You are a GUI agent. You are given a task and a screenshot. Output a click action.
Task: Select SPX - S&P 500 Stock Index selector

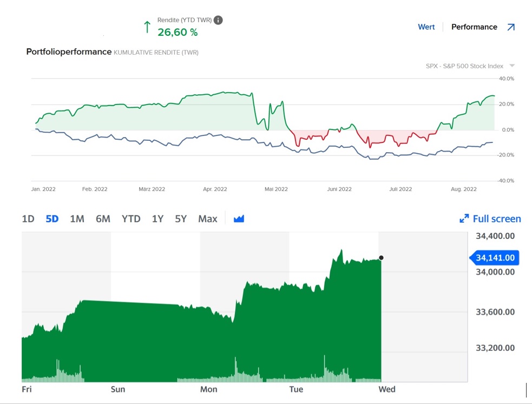pyautogui.click(x=464, y=66)
